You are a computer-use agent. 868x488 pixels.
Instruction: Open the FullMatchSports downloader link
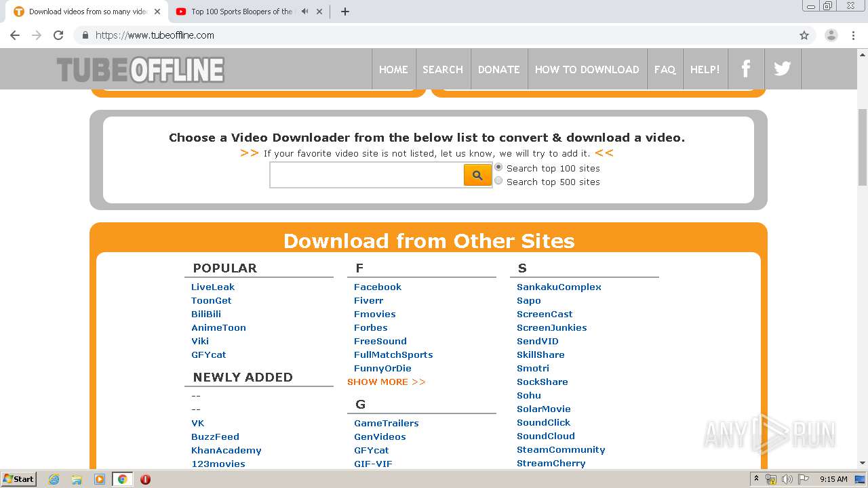393,354
